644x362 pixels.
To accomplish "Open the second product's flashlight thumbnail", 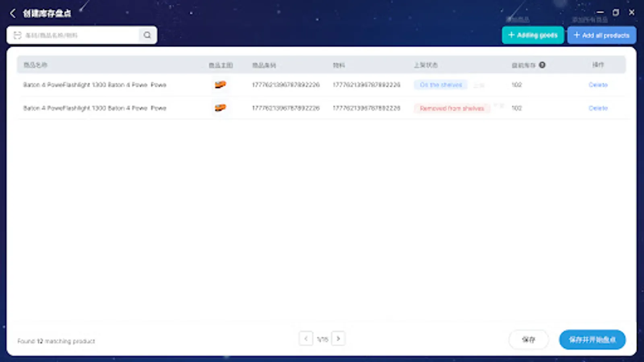I will click(x=220, y=108).
